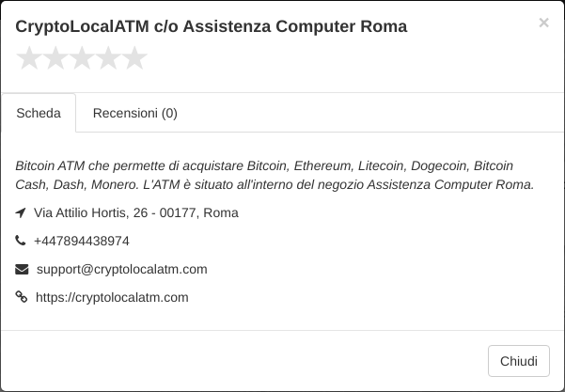
Task: Open the https://cryptolocalatm.com link
Action: pyautogui.click(x=112, y=298)
